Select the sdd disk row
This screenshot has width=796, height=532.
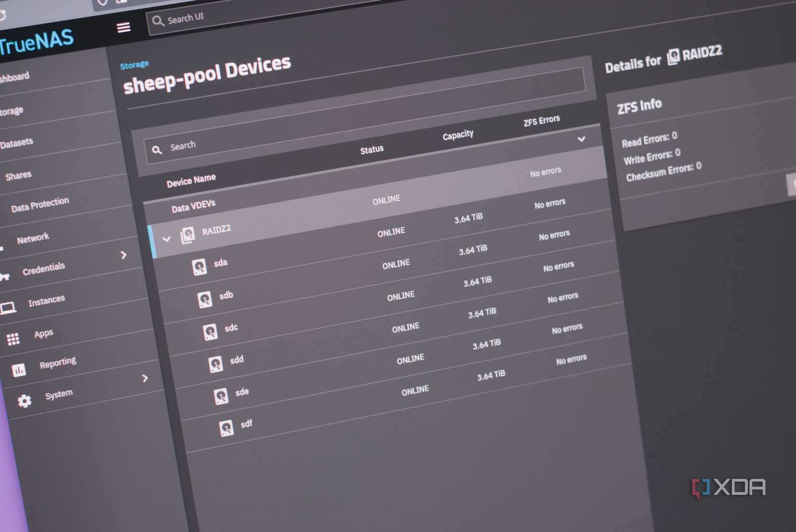click(235, 359)
